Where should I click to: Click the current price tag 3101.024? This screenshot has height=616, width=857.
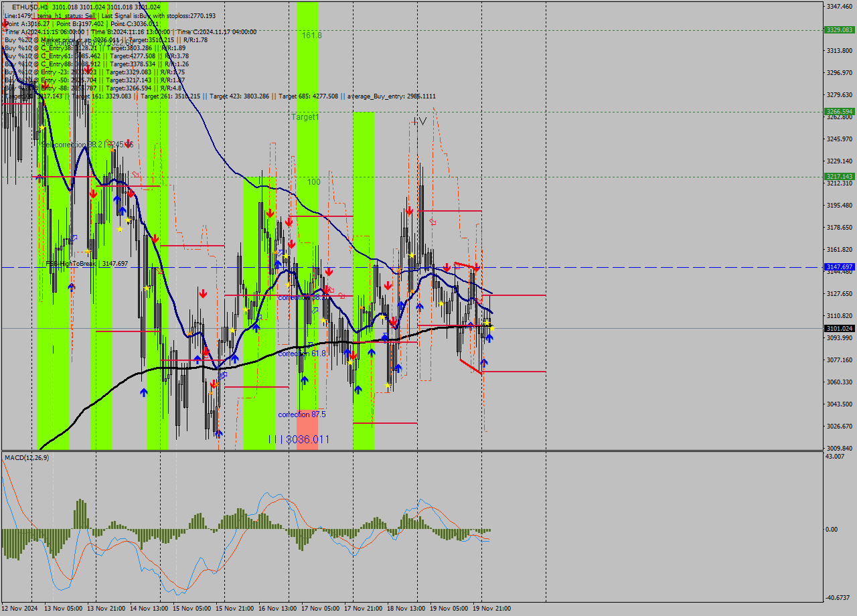pyautogui.click(x=839, y=328)
